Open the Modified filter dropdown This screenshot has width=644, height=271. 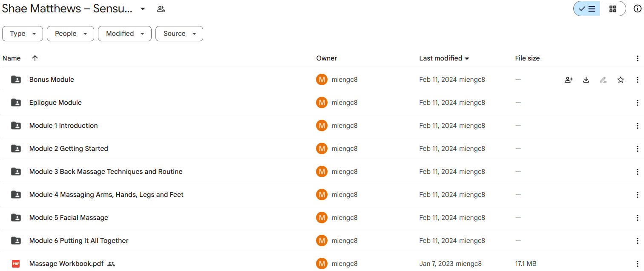pyautogui.click(x=125, y=34)
